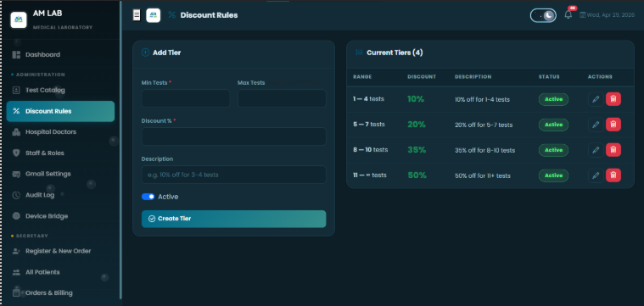Click the hamburger menu icon in header
The height and width of the screenshot is (306, 644).
(x=137, y=15)
